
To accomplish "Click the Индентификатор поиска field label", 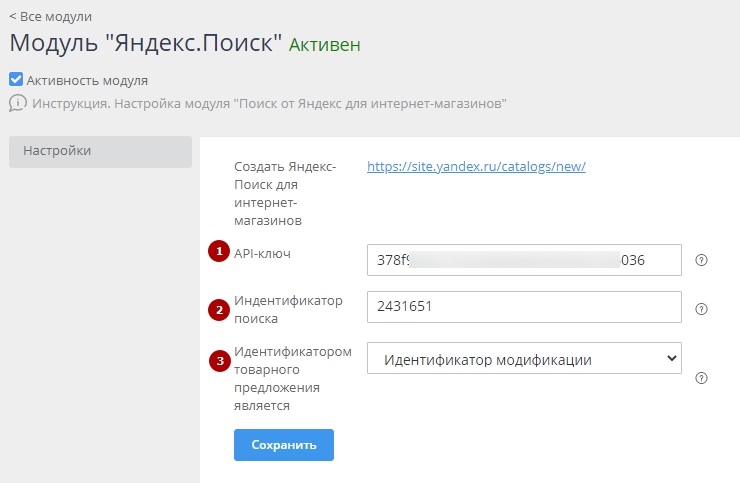I will pyautogui.click(x=288, y=309).
